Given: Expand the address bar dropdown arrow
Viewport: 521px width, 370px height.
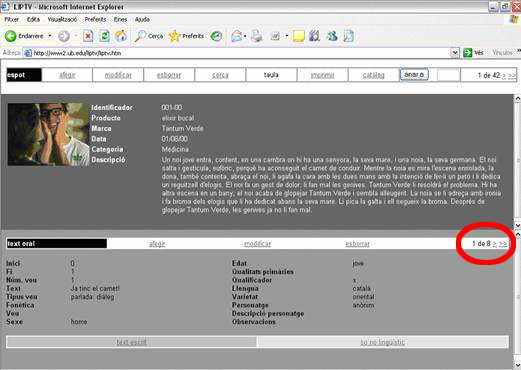Looking at the screenshot, I should coord(455,53).
